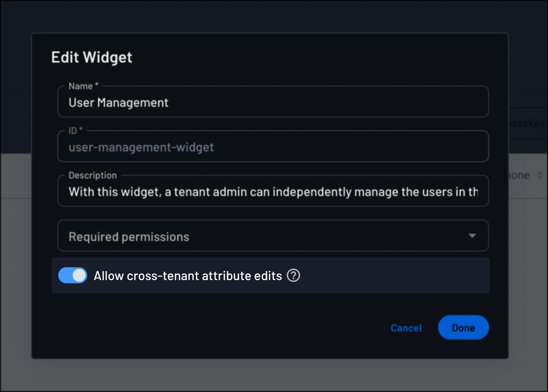Image resolution: width=548 pixels, height=392 pixels.
Task: Place cursor in the Description text field
Action: 273,191
